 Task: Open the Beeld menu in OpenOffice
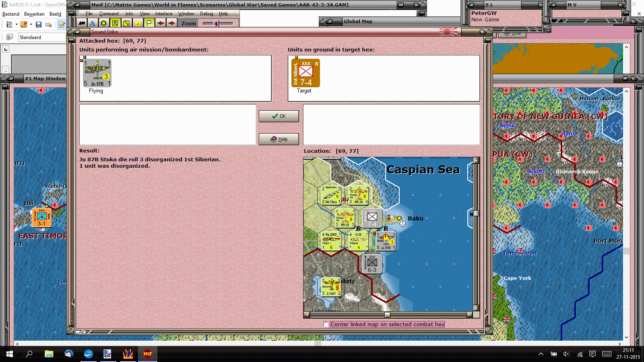click(56, 14)
